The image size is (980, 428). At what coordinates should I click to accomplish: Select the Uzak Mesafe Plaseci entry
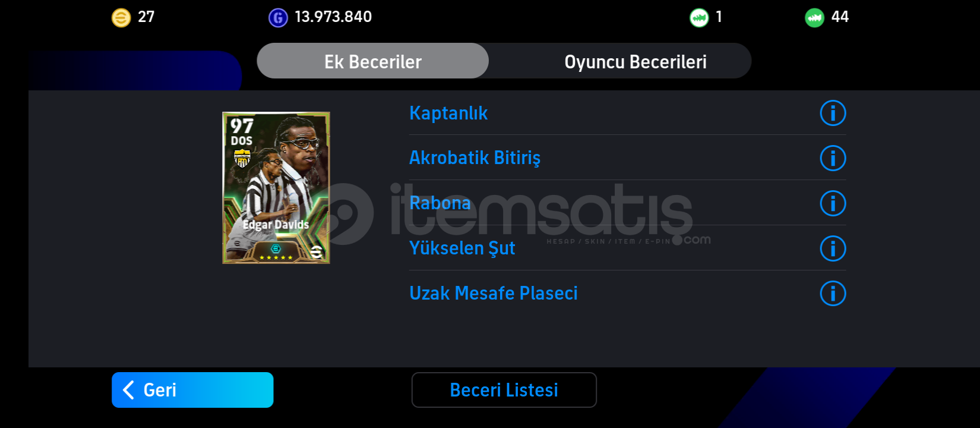tap(627, 294)
